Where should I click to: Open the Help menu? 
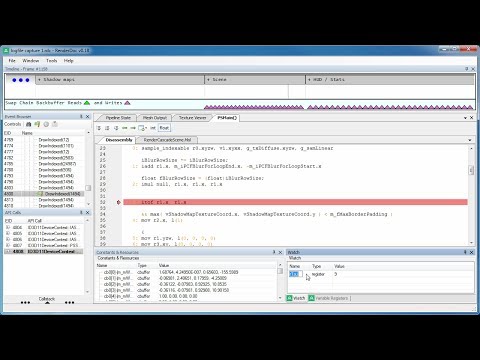tap(69, 61)
